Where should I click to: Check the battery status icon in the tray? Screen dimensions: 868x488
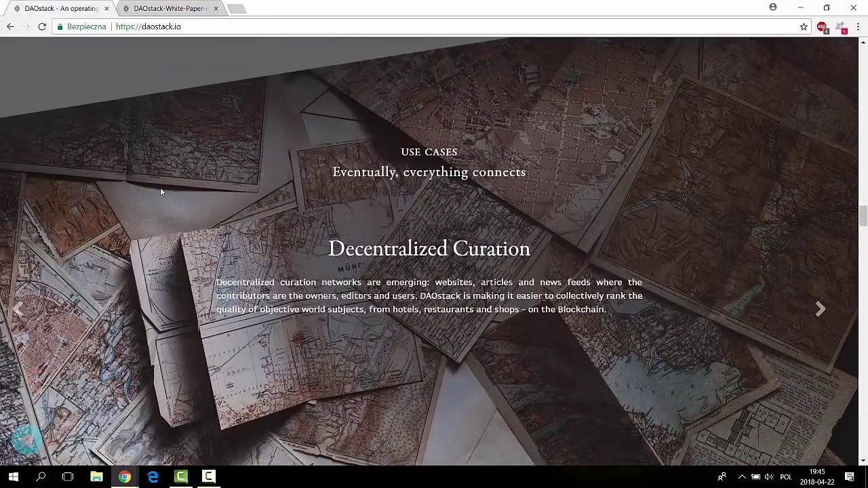(x=755, y=476)
